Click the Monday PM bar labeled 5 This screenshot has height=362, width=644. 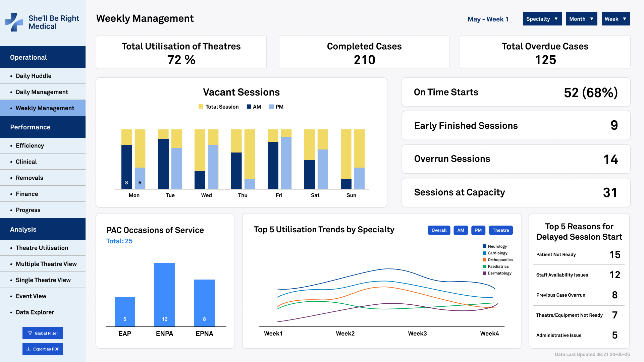(140, 178)
